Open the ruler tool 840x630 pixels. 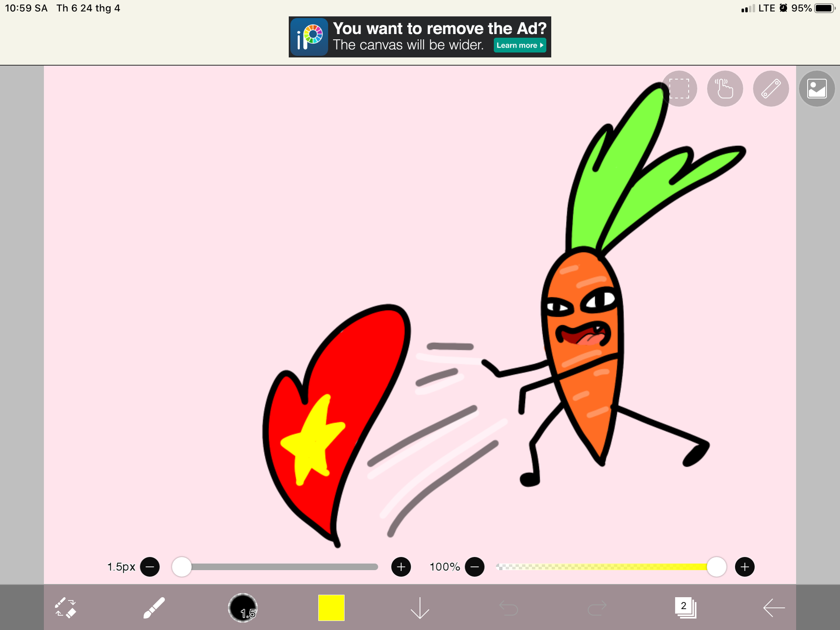(x=771, y=89)
